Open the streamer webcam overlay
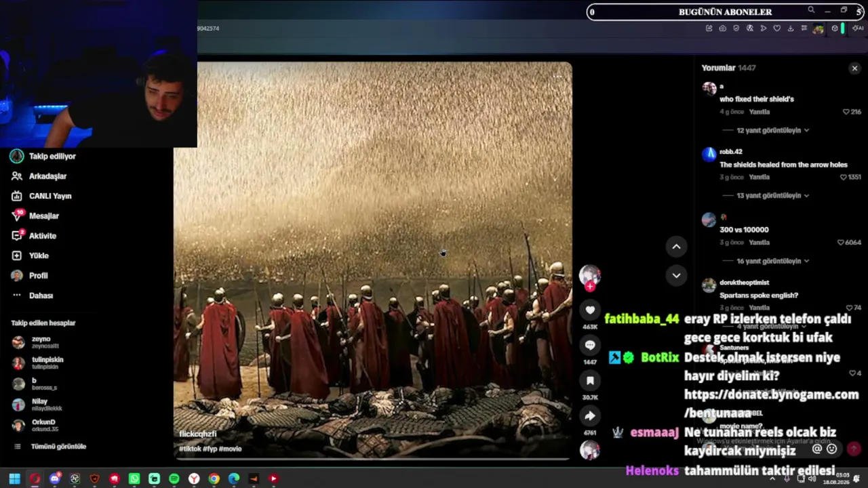Image resolution: width=868 pixels, height=488 pixels. click(98, 73)
